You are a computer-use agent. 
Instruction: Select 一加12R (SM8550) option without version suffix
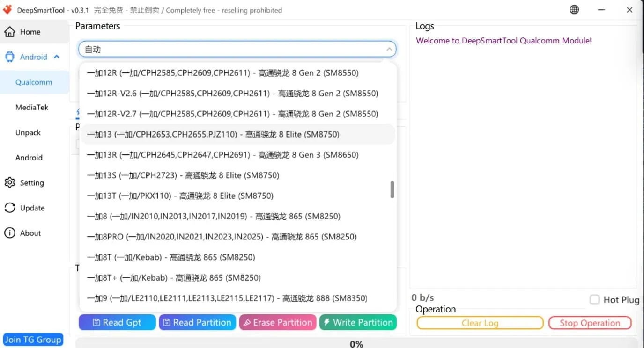(238, 73)
